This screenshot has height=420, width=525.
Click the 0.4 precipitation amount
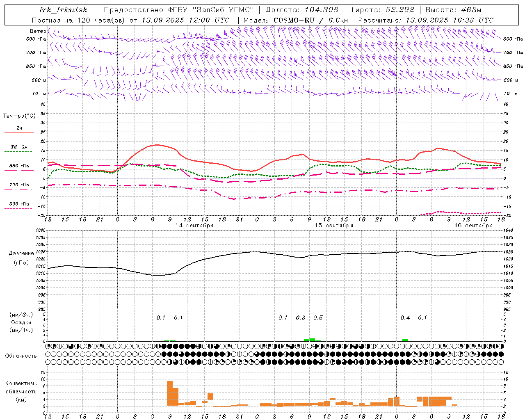(405, 317)
